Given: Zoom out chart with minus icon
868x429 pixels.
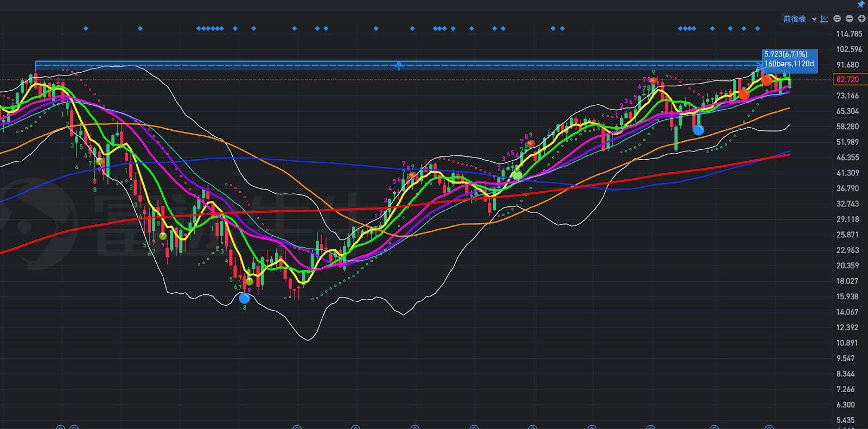Looking at the screenshot, I should (850, 19).
